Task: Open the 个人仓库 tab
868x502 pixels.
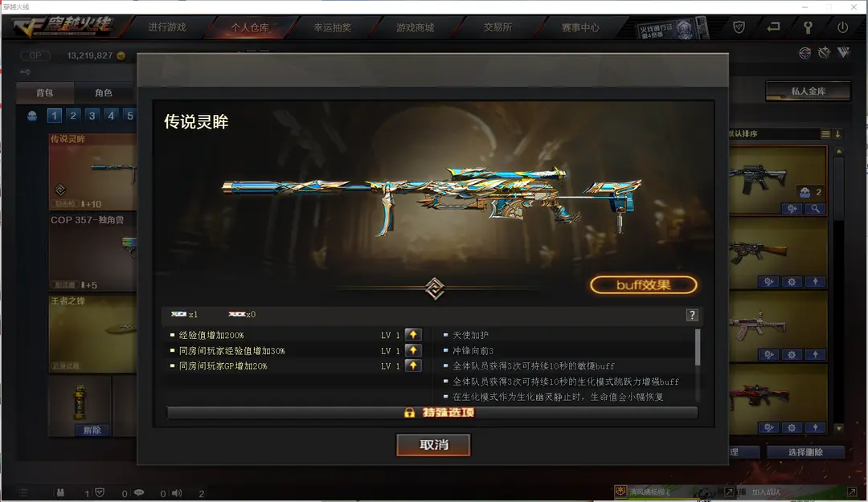Action: click(x=250, y=27)
